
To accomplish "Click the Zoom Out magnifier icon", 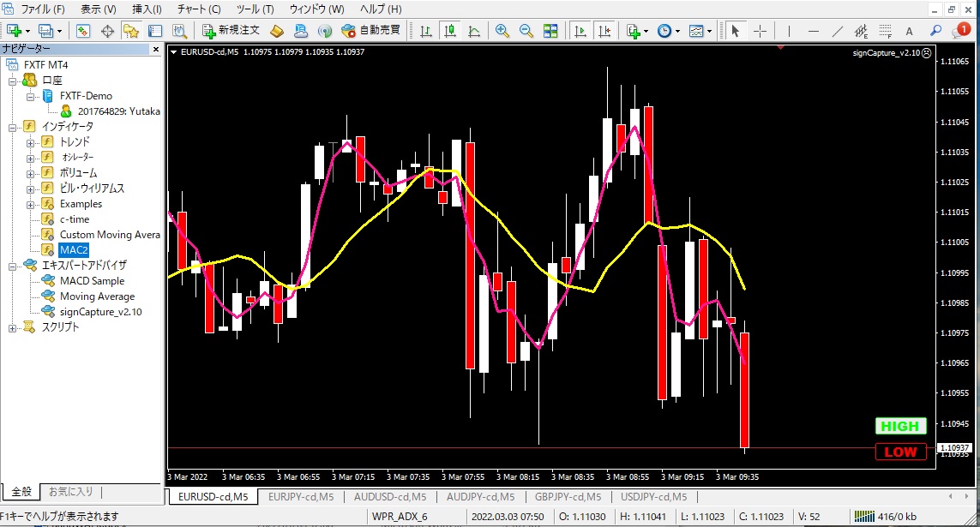I will (526, 31).
